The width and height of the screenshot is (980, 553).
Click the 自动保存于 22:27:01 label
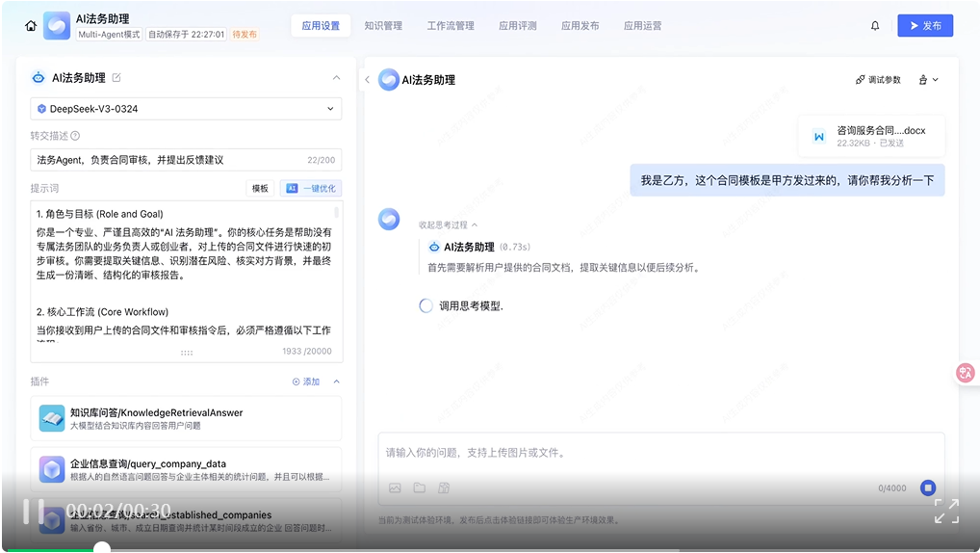(186, 35)
